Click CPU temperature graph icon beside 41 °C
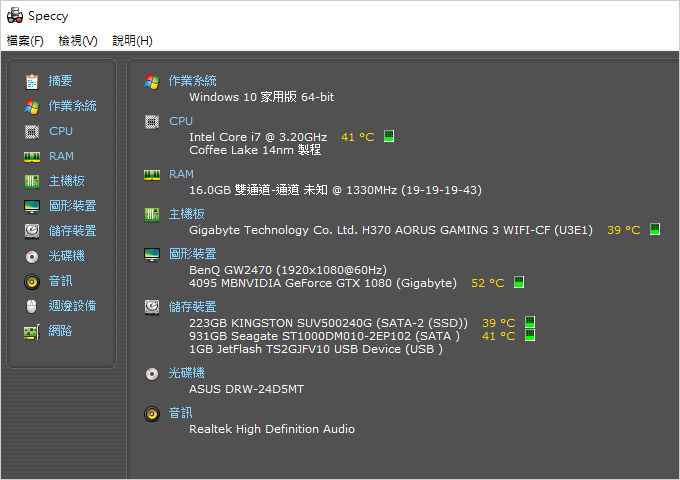 tap(389, 136)
